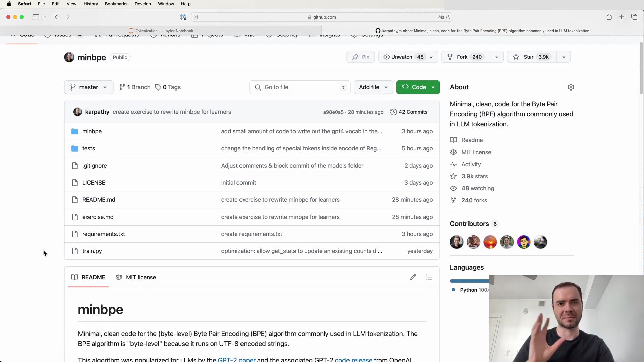Image resolution: width=644 pixels, height=362 pixels.
Task: Click the privacy report shield icon
Action: (x=183, y=17)
